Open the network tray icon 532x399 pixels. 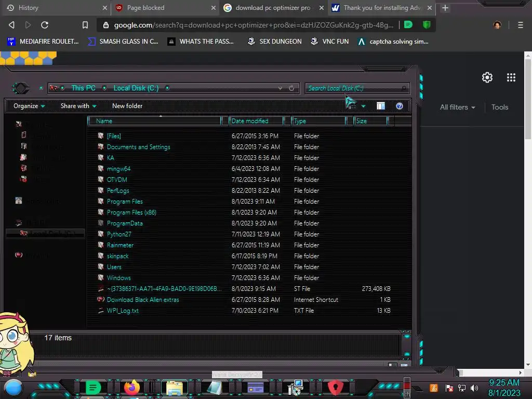(462, 388)
